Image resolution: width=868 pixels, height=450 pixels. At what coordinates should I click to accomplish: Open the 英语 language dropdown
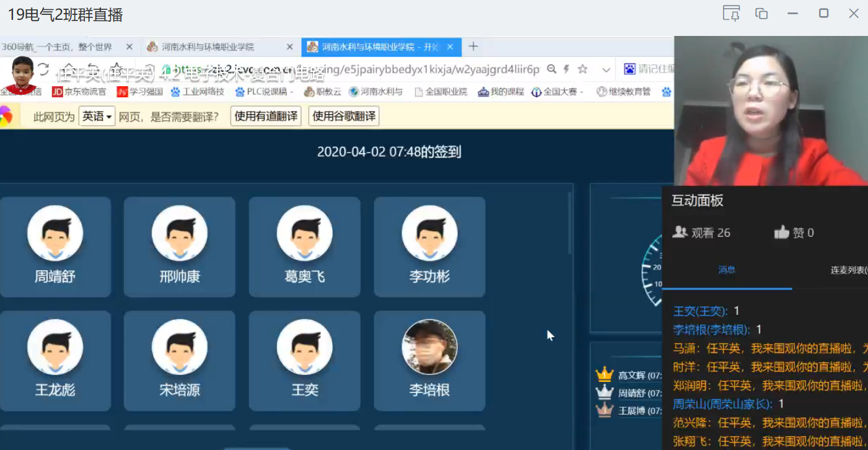[x=97, y=117]
